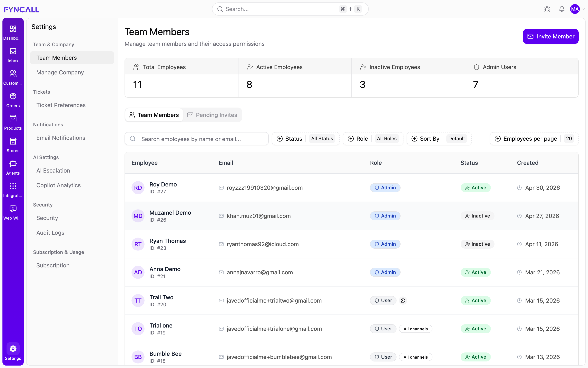This screenshot has width=588, height=368.
Task: Open the Status filter dropdown
Action: coord(306,138)
